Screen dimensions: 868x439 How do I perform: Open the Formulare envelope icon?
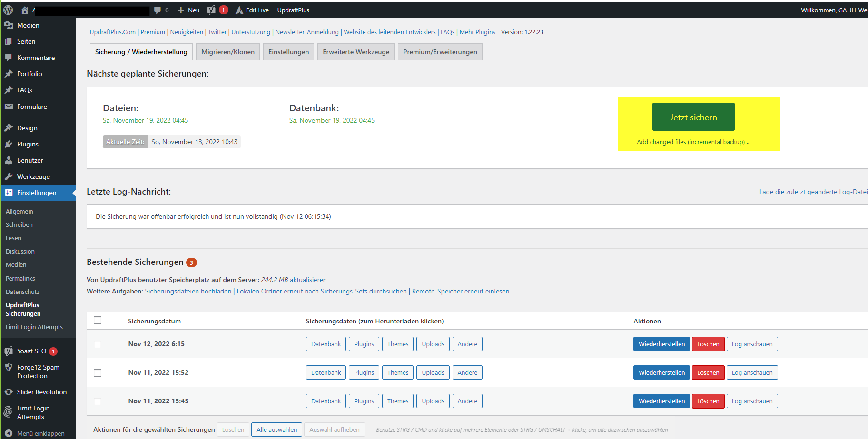[9, 107]
